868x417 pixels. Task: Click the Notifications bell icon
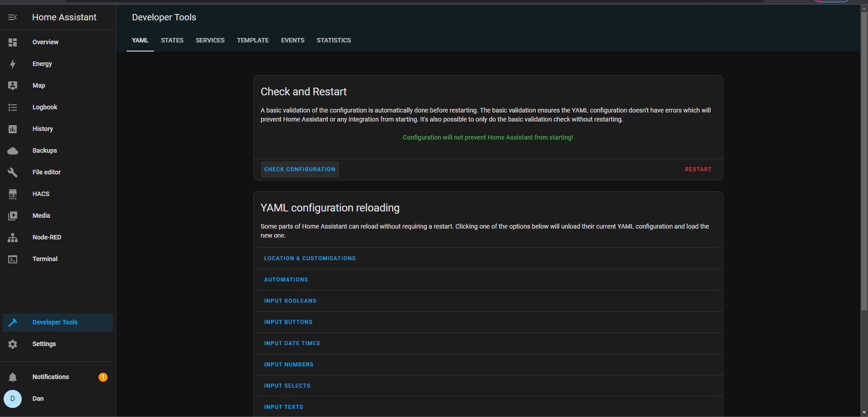(x=13, y=377)
